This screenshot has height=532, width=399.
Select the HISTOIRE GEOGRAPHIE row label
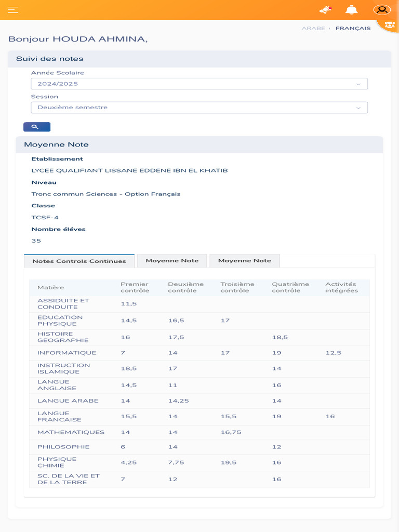tap(63, 337)
